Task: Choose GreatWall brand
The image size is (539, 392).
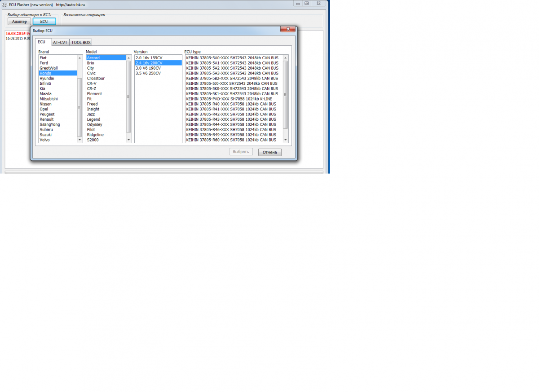Action: pyautogui.click(x=57, y=68)
